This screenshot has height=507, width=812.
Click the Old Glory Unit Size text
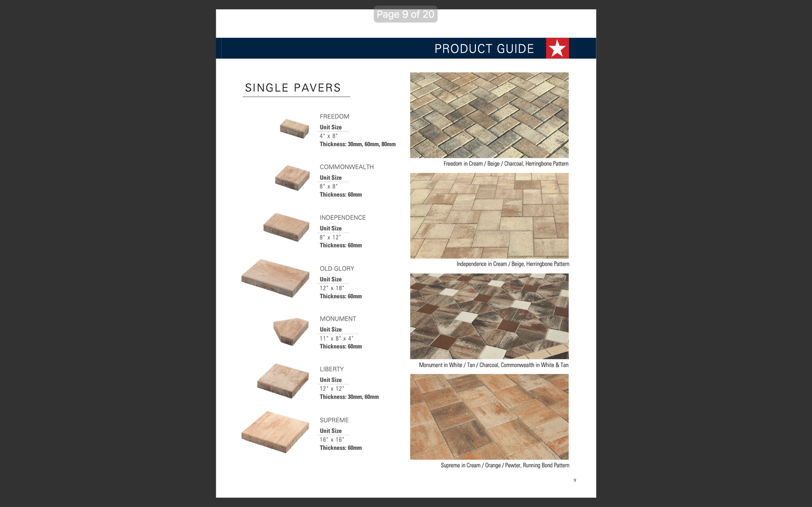point(330,279)
